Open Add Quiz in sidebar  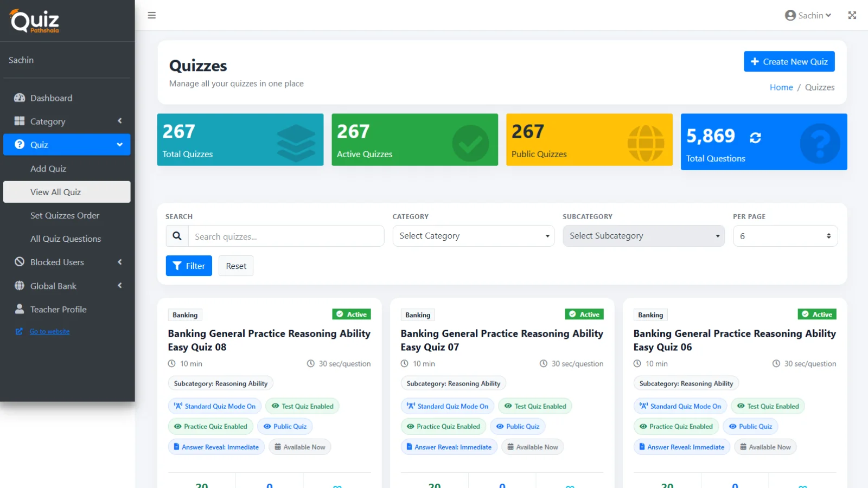coord(67,169)
